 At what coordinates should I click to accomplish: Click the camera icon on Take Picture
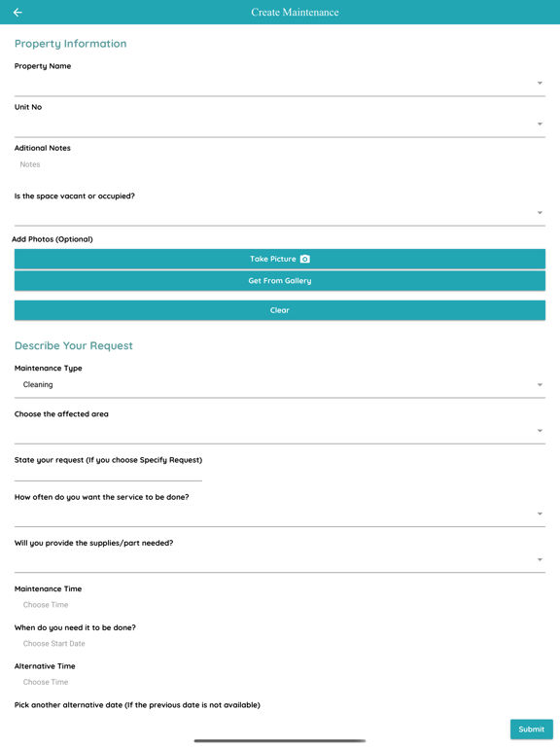click(305, 259)
